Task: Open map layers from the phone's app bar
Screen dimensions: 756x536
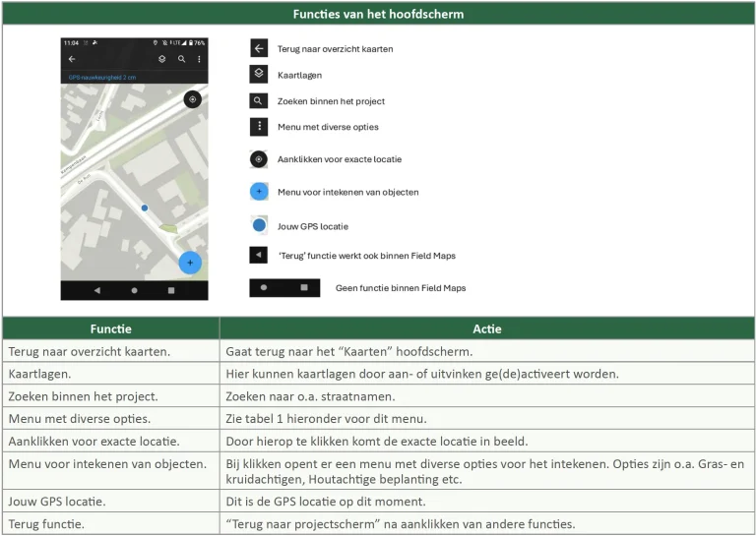Action: 161,59
